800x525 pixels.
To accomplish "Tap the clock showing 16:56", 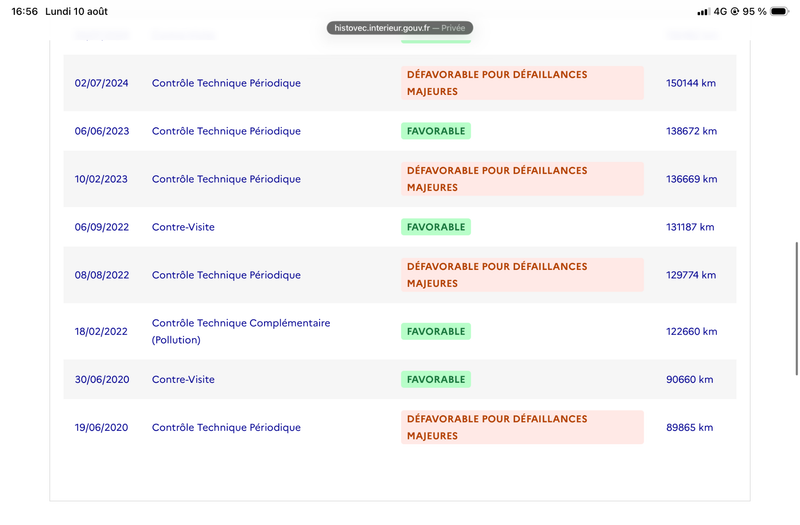I will 24,11.
